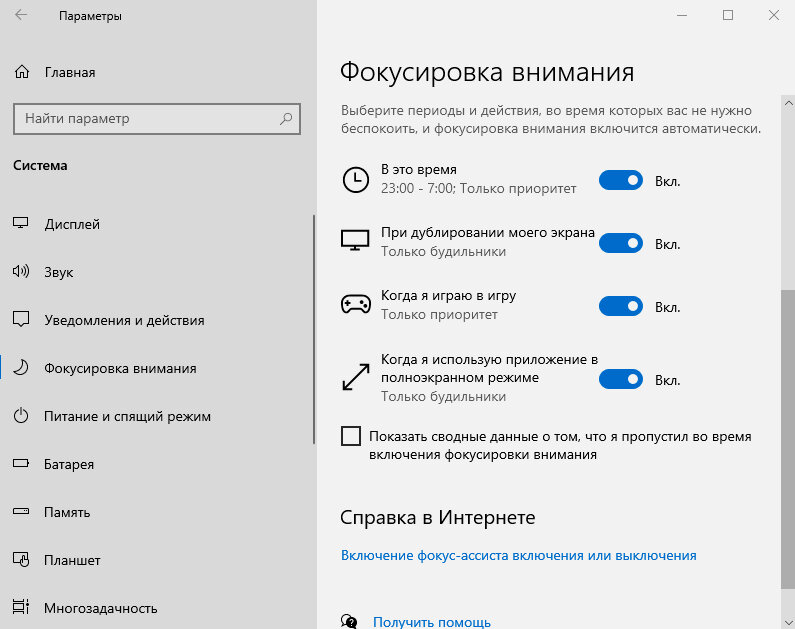
Task: Click the search magnifier icon
Action: 286,119
